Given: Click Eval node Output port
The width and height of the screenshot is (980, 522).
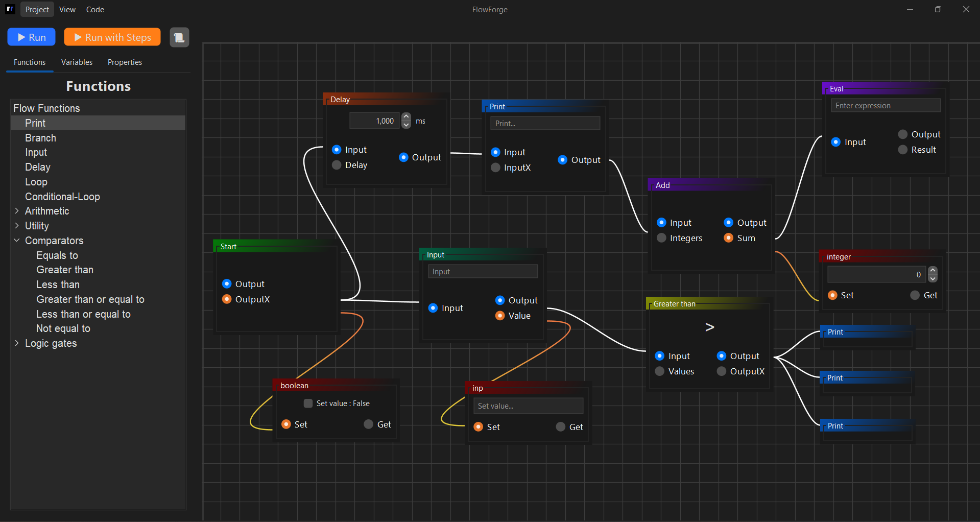Looking at the screenshot, I should pyautogui.click(x=902, y=134).
